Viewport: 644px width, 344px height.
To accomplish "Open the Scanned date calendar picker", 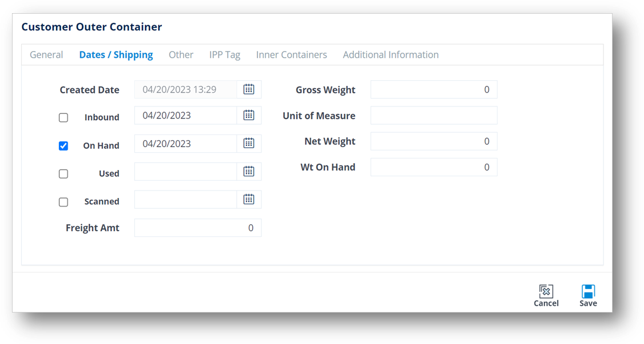I will coord(249,200).
